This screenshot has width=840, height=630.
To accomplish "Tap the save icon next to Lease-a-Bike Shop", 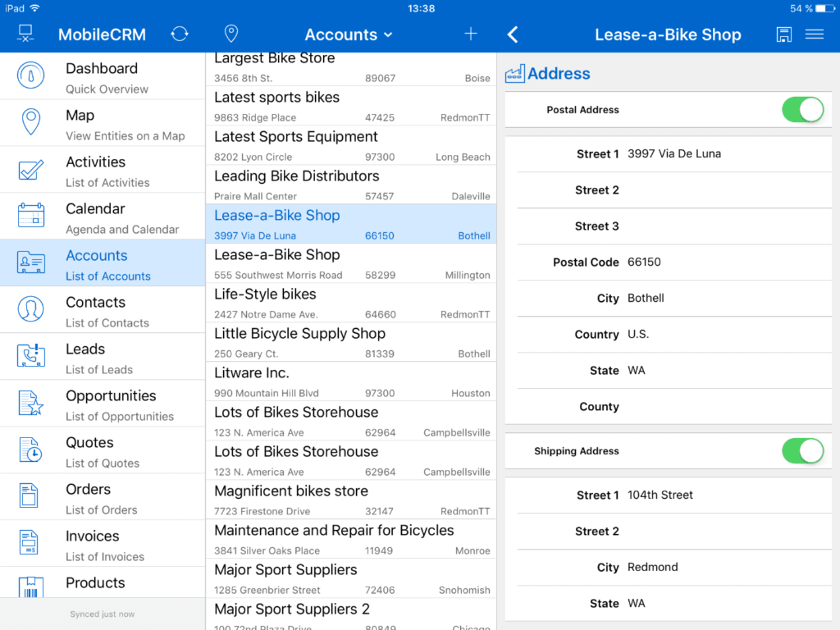I will (x=783, y=34).
